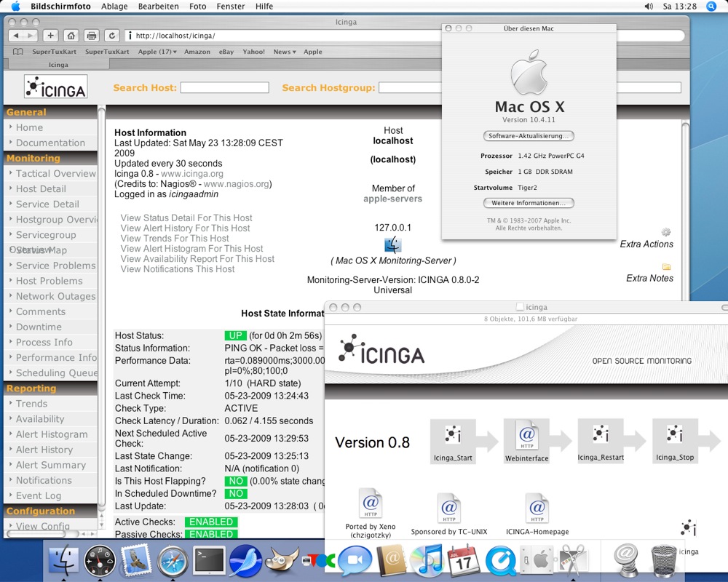This screenshot has height=582, width=728.
Task: Open Host Detail in sidebar
Action: (41, 188)
